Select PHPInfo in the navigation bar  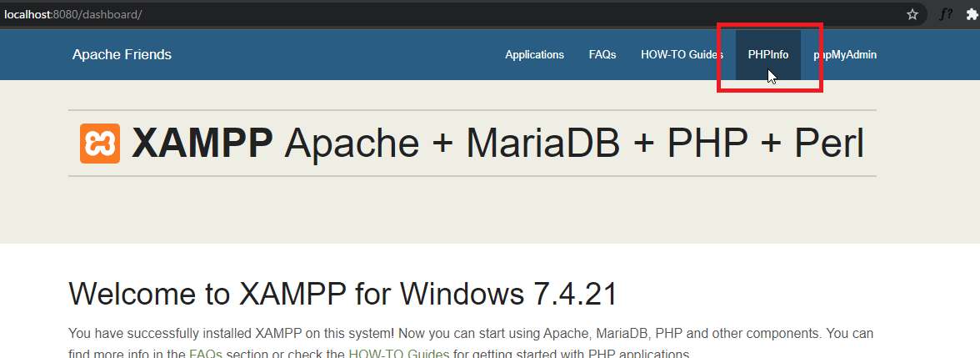pos(767,55)
